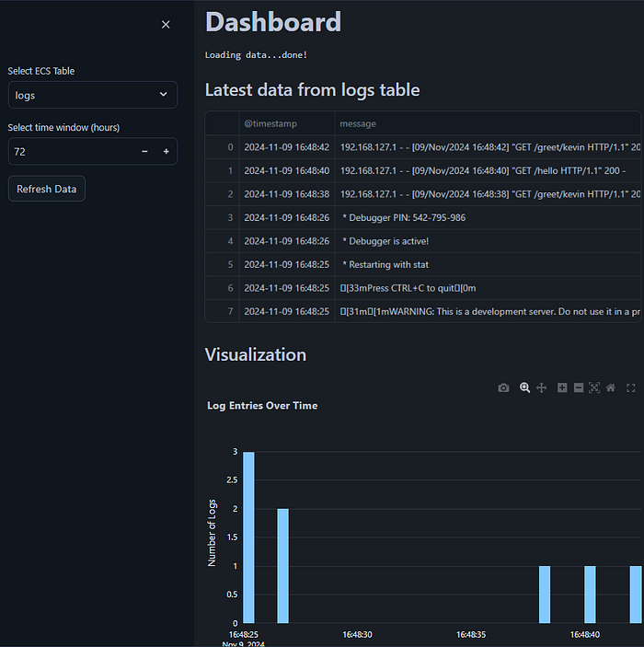The width and height of the screenshot is (644, 647).
Task: Click the Refresh Data button
Action: click(x=46, y=189)
